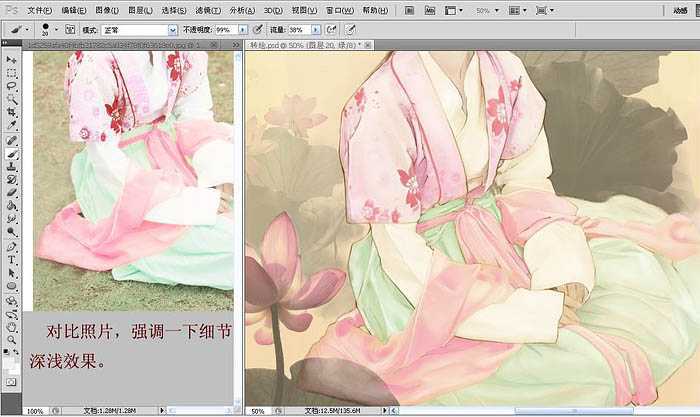700x417 pixels.
Task: Select the Rectangular Marquee tool
Action: 12,73
